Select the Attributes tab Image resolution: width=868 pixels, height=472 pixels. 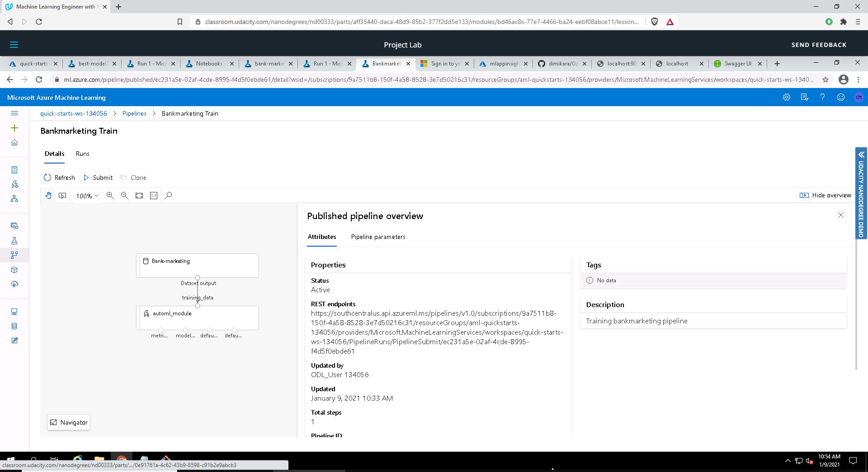coord(321,237)
